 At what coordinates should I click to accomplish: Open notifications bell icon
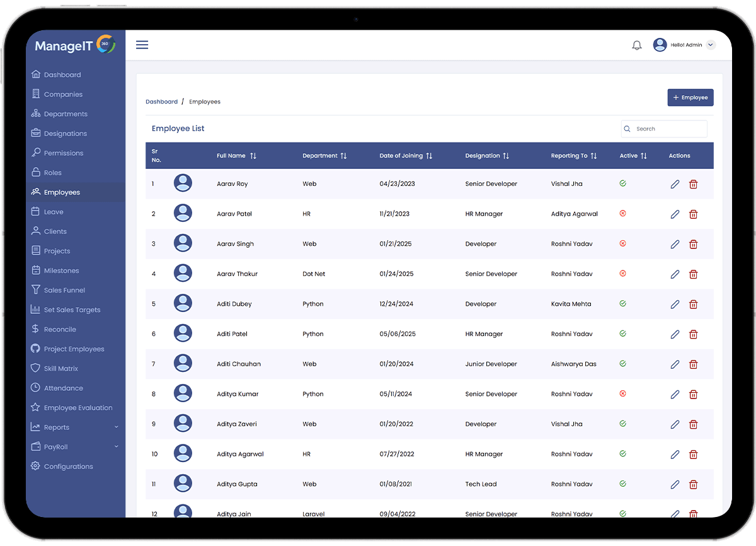pos(637,45)
